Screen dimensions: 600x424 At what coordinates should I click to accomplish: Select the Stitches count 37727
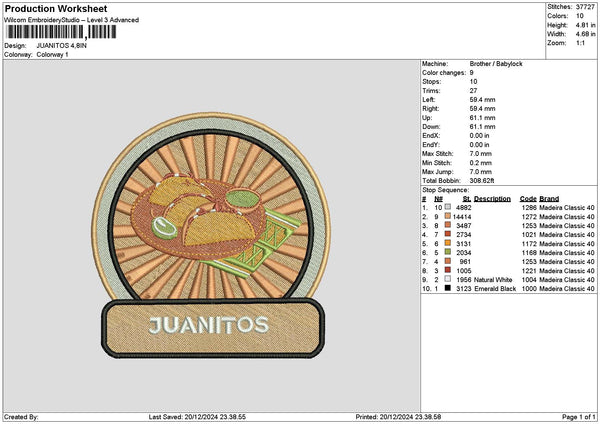tap(585, 7)
